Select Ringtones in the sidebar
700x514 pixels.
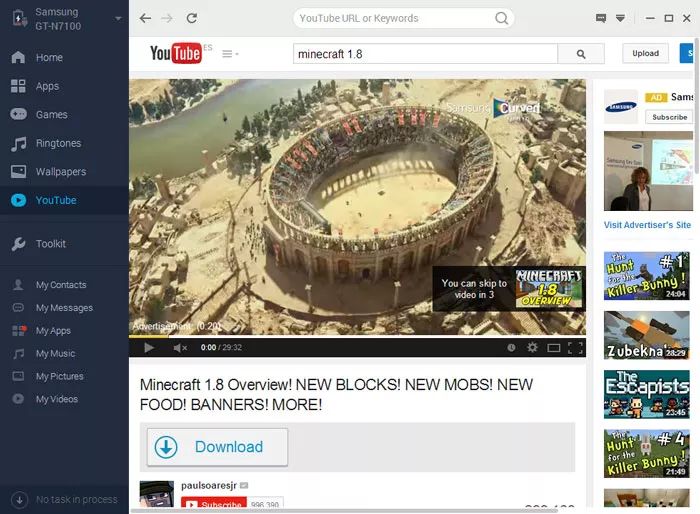click(64, 143)
